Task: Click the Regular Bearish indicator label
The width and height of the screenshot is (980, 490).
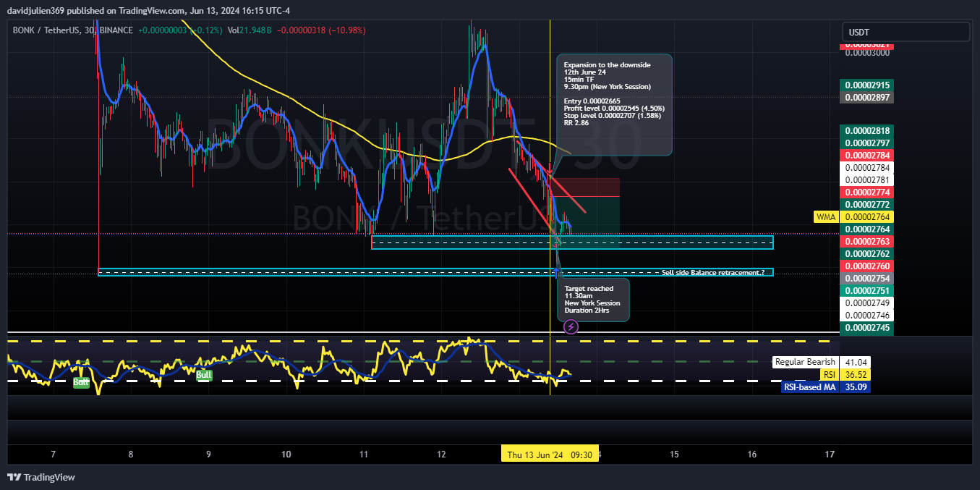Action: click(x=806, y=362)
